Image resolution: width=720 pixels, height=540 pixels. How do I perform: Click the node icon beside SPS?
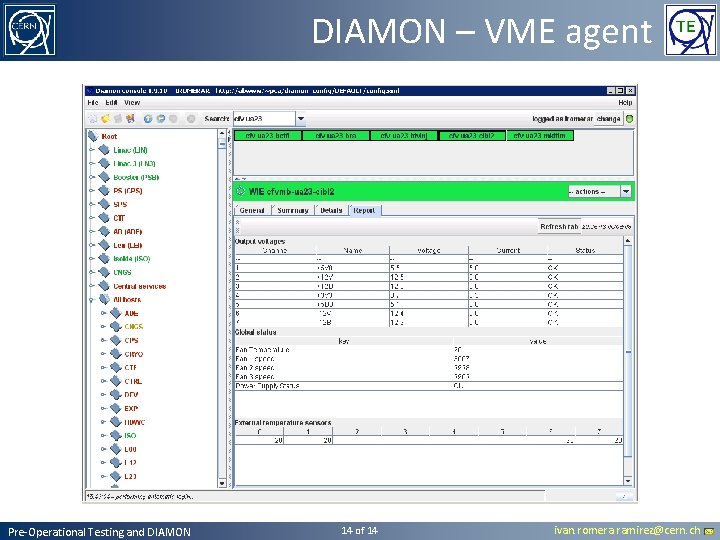tap(104, 204)
